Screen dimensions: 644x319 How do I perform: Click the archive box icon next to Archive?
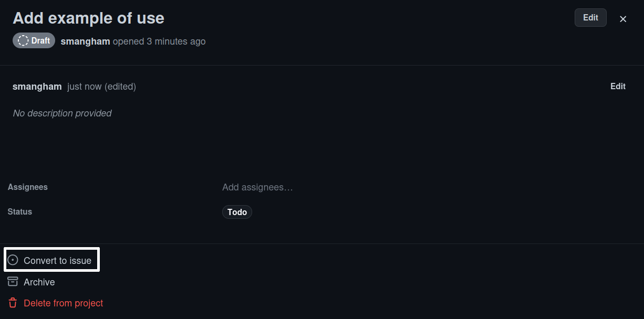click(12, 282)
